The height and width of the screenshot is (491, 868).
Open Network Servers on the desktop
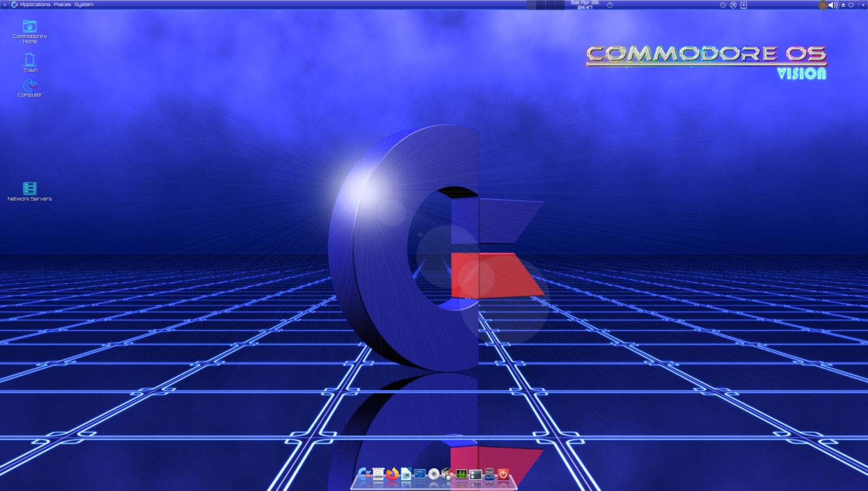point(29,190)
